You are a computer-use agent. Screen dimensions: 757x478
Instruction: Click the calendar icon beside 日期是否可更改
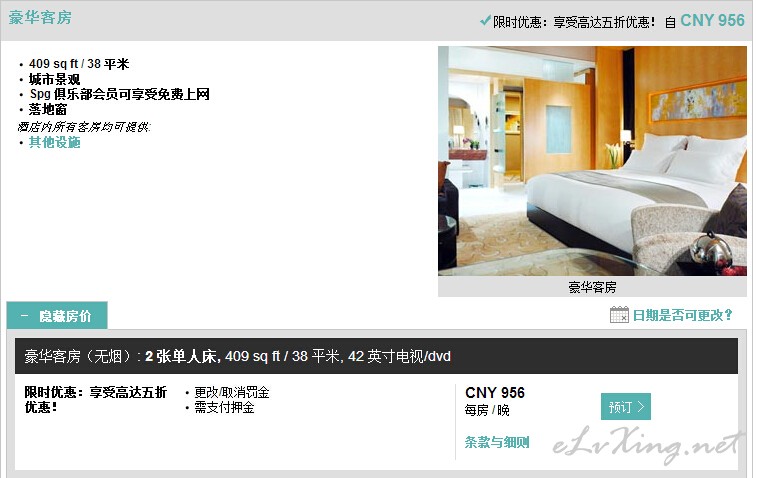point(619,315)
